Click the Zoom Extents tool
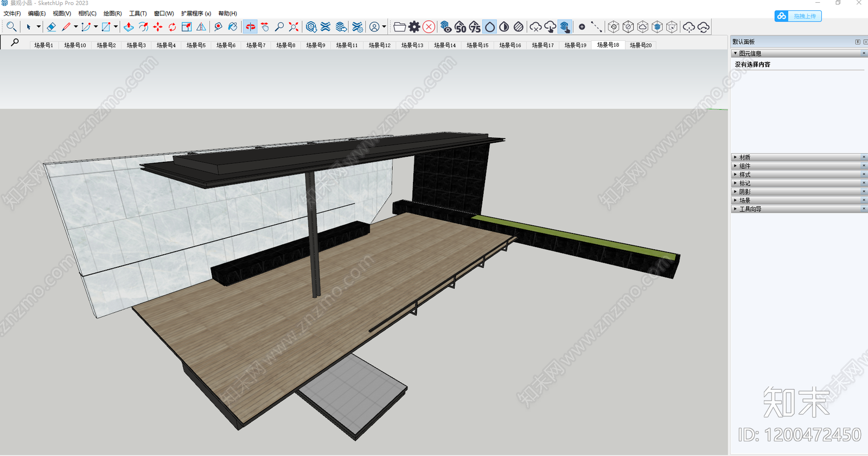This screenshot has height=456, width=868. point(293,27)
